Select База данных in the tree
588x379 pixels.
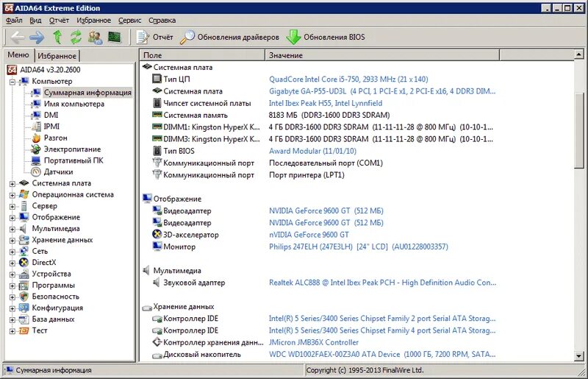[53, 319]
